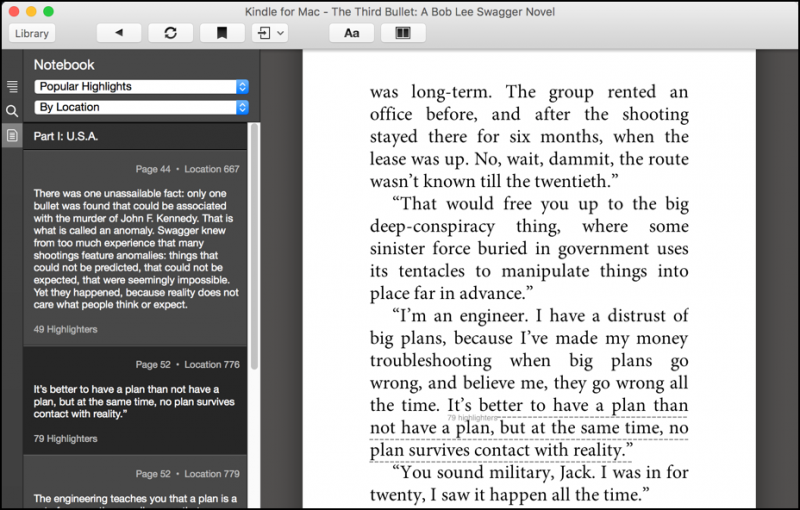Open the search magnifier in the sidebar
This screenshot has width=800, height=510.
point(12,111)
